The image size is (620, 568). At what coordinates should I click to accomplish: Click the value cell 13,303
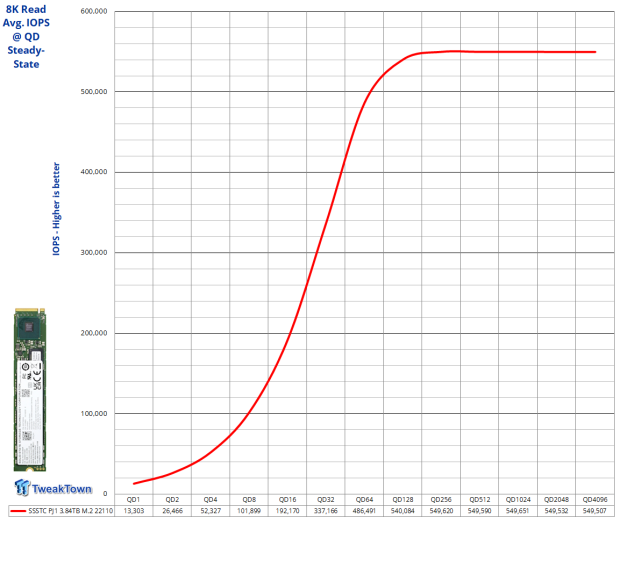(134, 511)
